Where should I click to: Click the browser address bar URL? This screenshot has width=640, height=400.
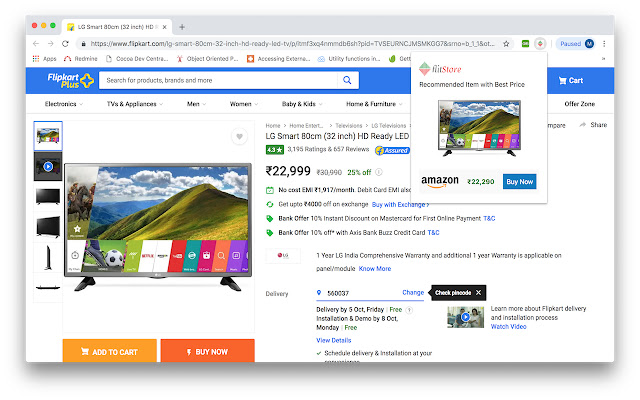click(292, 44)
